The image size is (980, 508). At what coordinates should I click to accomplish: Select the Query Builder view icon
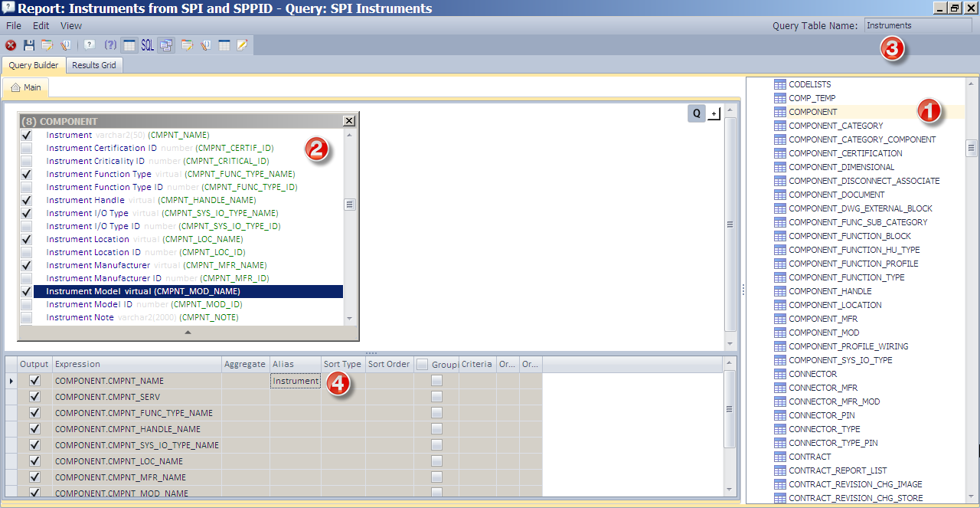coord(165,44)
